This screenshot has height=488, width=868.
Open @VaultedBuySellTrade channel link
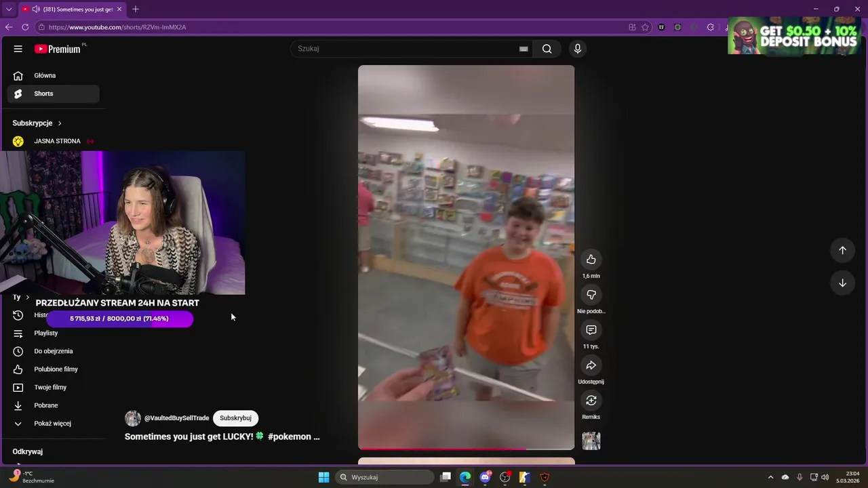(176, 418)
